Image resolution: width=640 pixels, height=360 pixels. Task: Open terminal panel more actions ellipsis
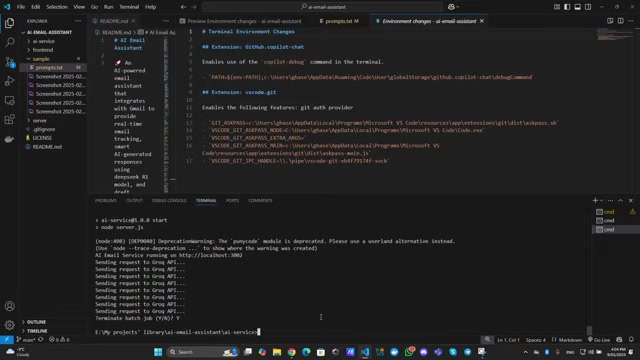(610, 200)
